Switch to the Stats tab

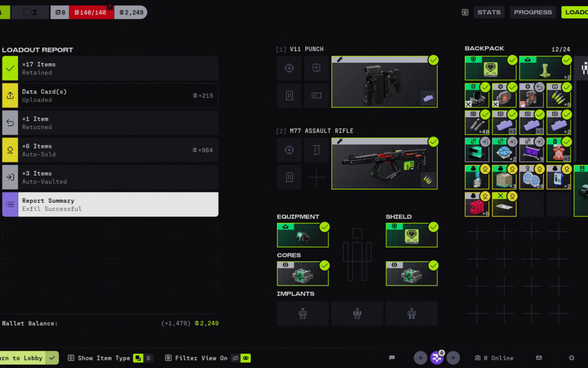point(488,12)
